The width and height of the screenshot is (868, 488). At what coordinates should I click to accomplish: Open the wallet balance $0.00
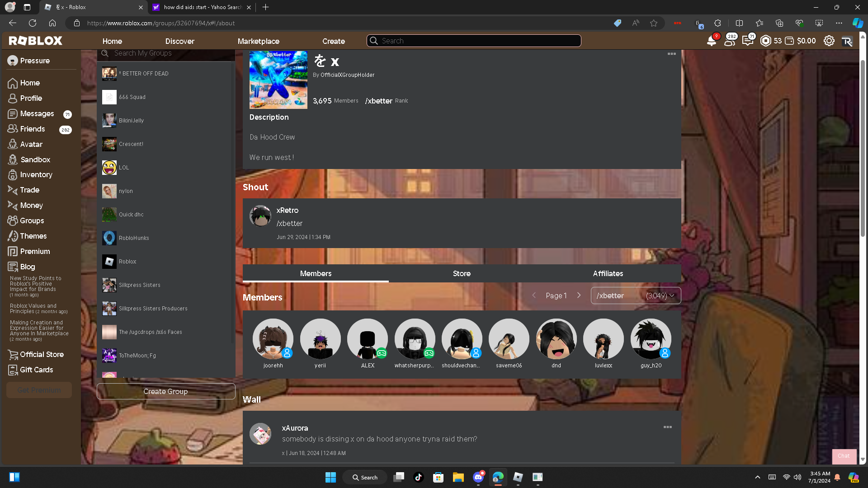[x=801, y=41]
